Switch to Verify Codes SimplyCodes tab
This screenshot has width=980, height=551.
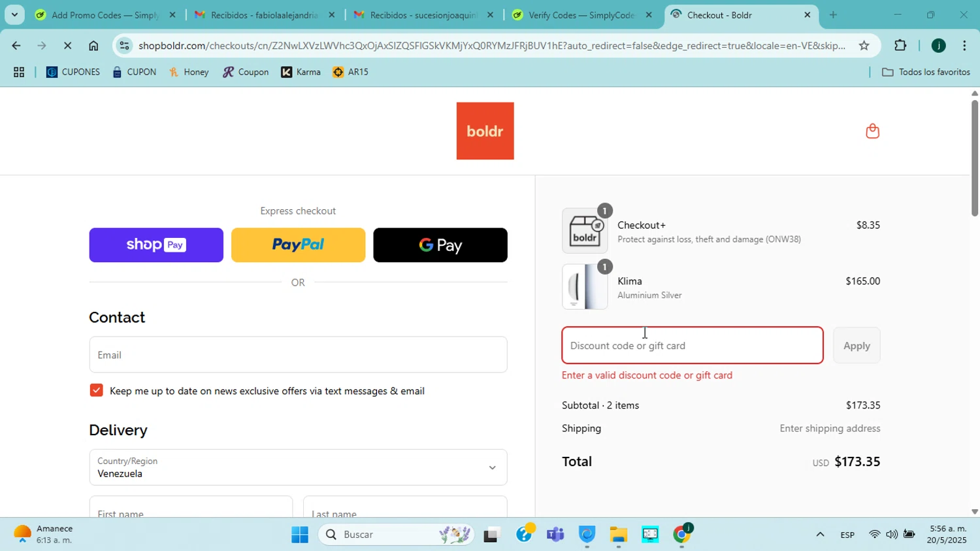point(581,14)
